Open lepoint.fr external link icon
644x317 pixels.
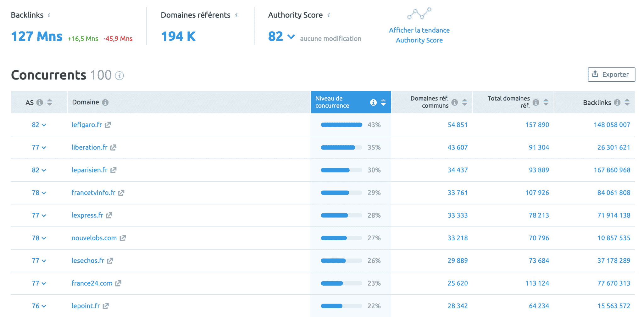[106, 306]
